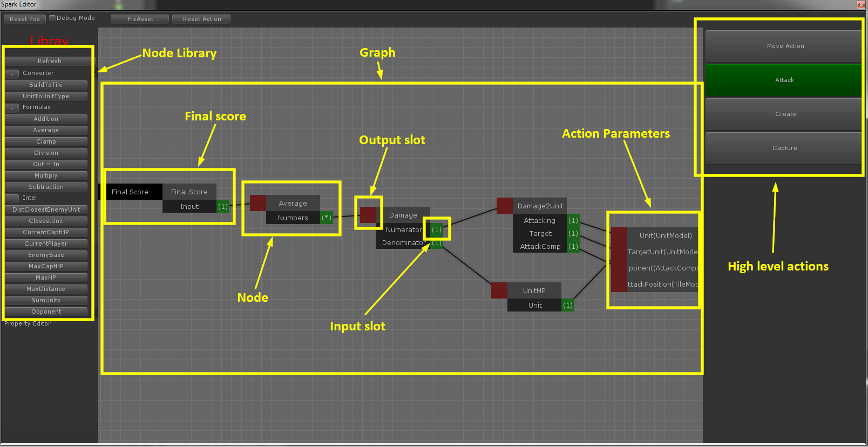Select the Damage2Unit Target input slot

pyautogui.click(x=573, y=233)
